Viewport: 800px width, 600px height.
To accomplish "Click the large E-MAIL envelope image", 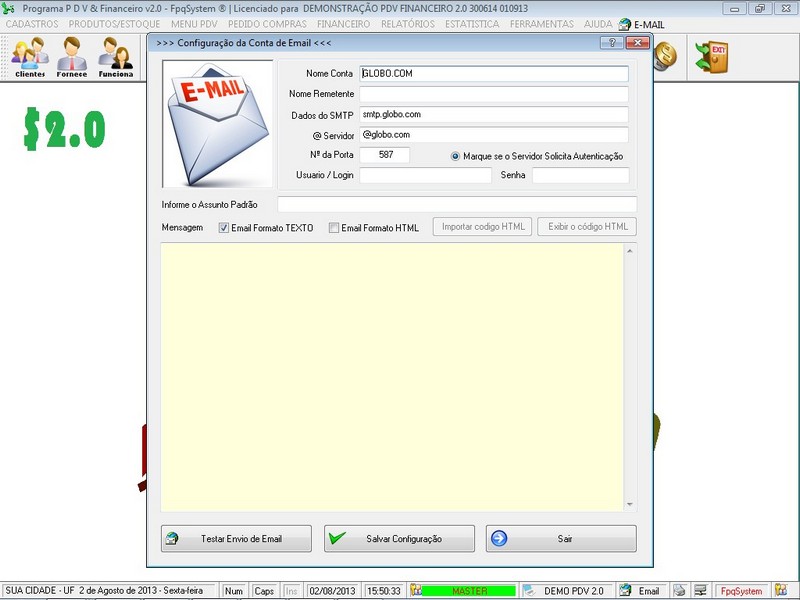I will (218, 124).
